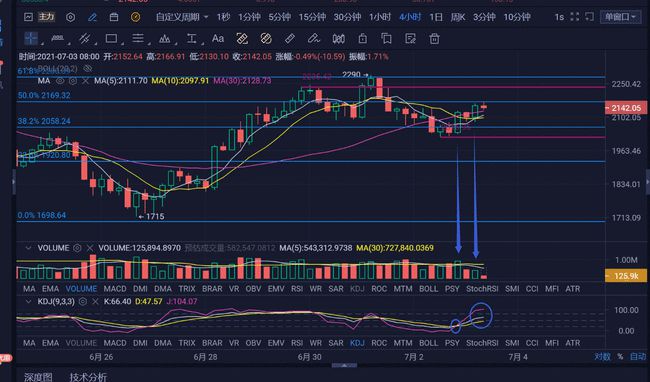This screenshot has width=650, height=382.
Task: Open the 自定义周期 dropdown
Action: coord(182,17)
